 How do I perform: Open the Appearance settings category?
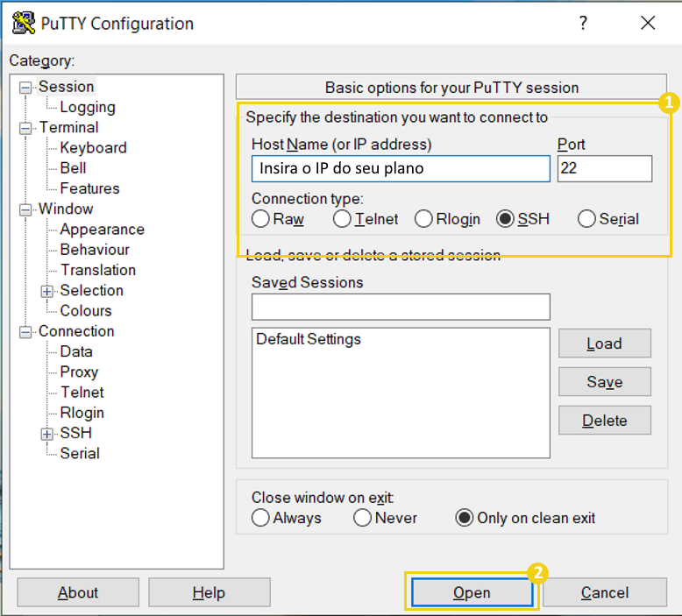103,229
